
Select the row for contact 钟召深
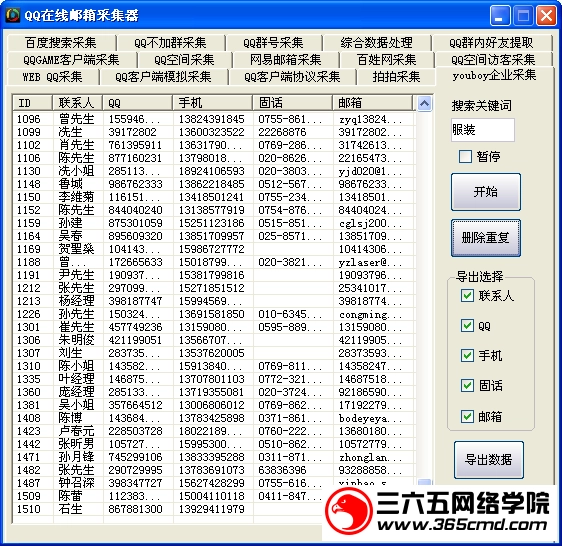(x=214, y=483)
